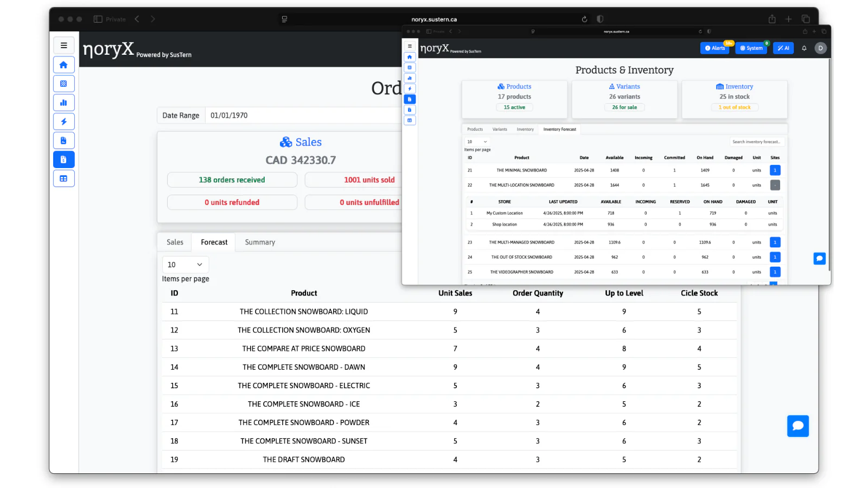Open the blue chat bubble widget
Screen dimensions: 868x488
797,426
